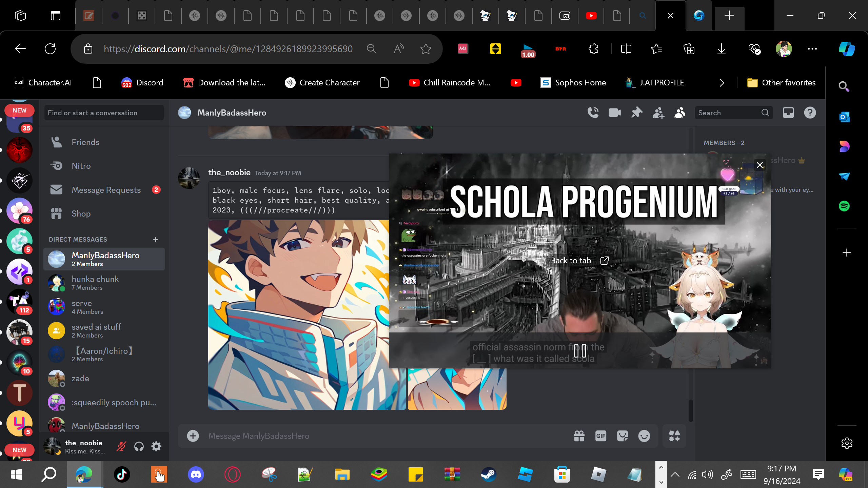Start a voice call with ManlyBadassHero
The width and height of the screenshot is (868, 488).
point(593,113)
